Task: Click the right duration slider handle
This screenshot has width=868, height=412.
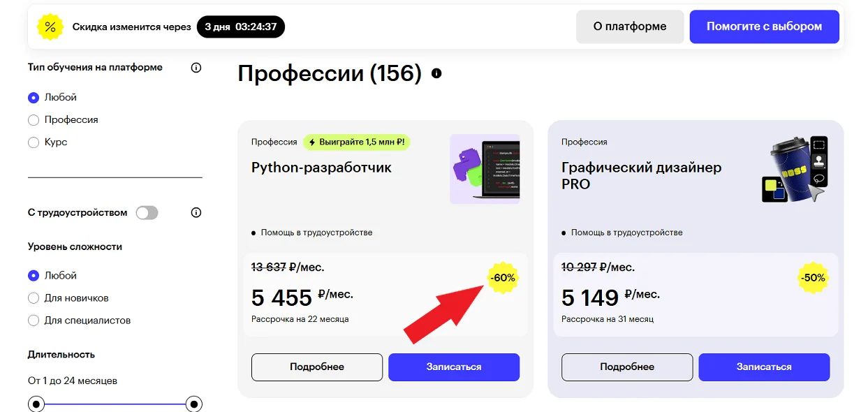Action: point(194,404)
